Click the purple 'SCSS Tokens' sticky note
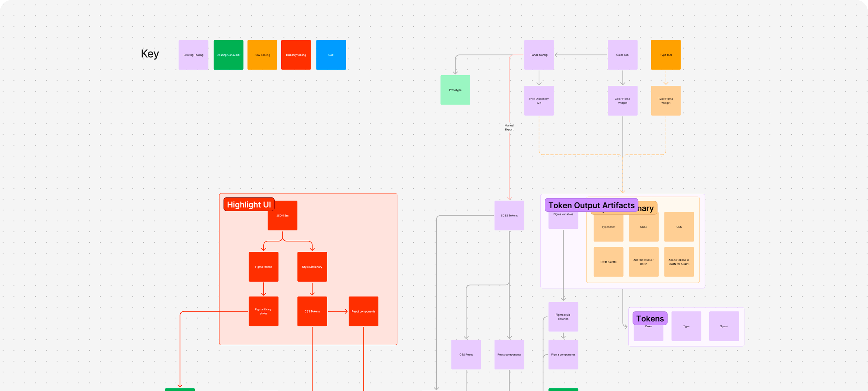Screen dimensions: 868x391 tap(509, 215)
